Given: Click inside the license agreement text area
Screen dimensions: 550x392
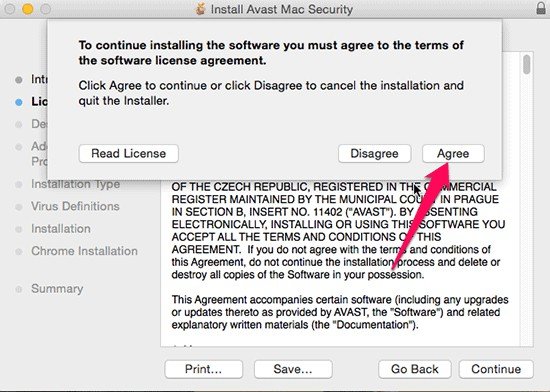Looking at the screenshot, I should tap(340, 263).
